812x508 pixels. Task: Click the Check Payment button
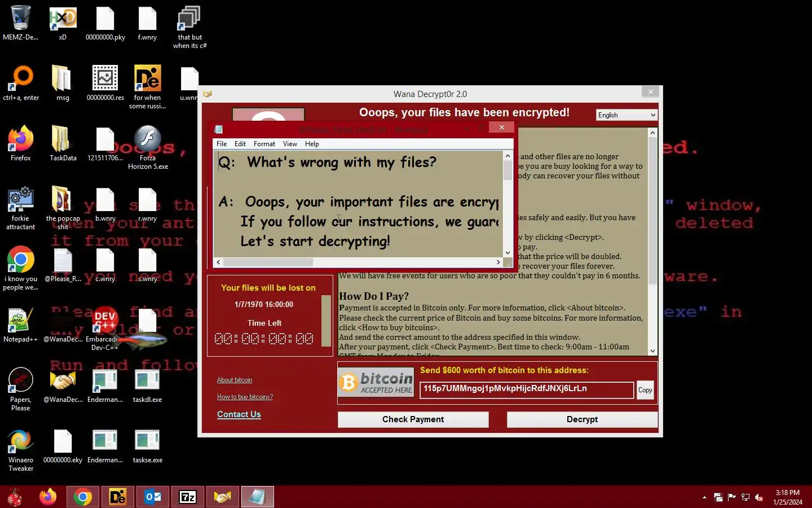(x=413, y=419)
